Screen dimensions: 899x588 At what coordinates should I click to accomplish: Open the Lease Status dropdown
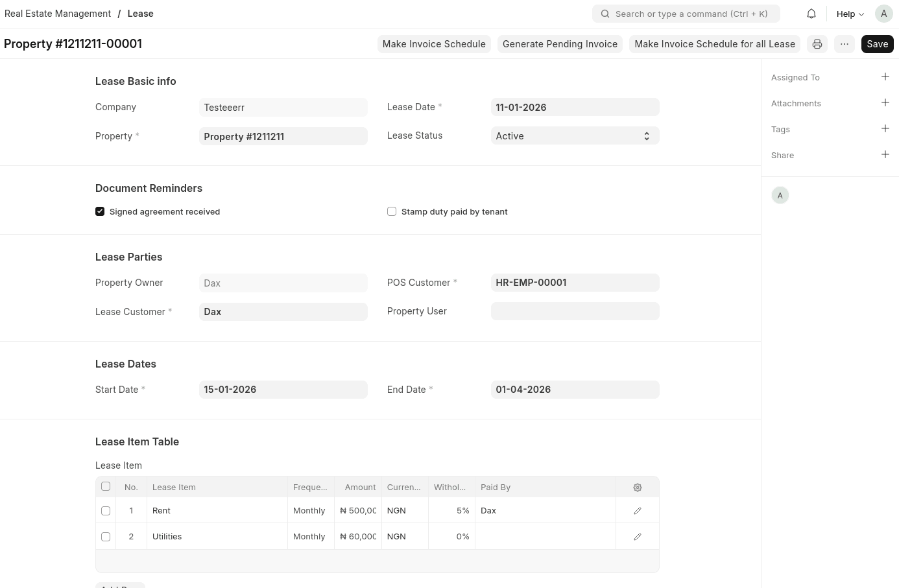pos(575,136)
